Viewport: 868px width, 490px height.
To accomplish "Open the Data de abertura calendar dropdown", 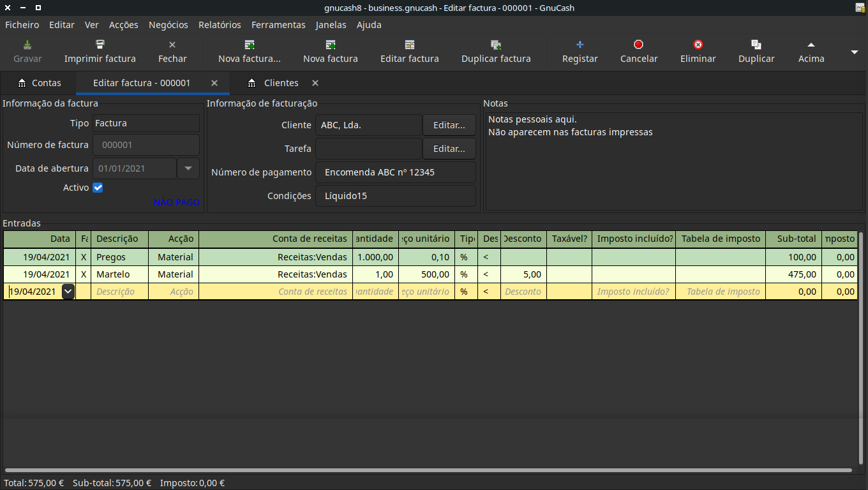I will [188, 168].
